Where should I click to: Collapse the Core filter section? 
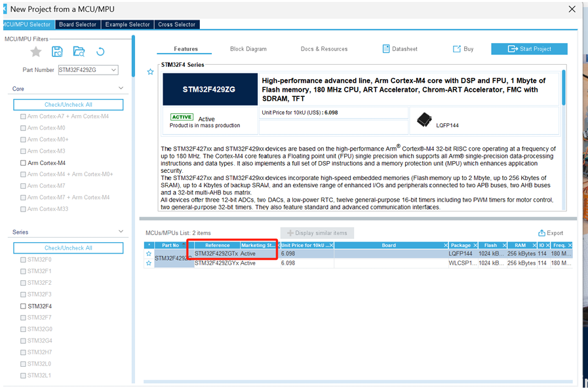pos(121,88)
